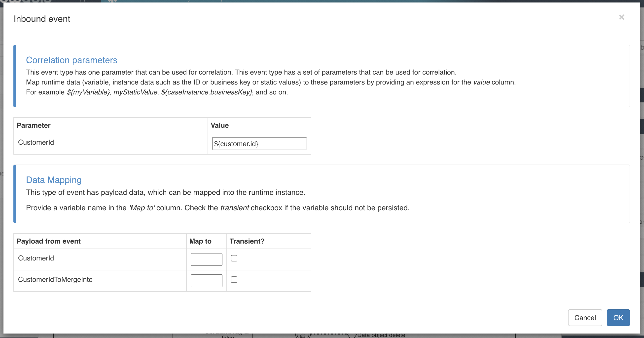This screenshot has width=644, height=338.
Task: Select the CustomerIdToMergeInto payload row
Action: point(56,279)
